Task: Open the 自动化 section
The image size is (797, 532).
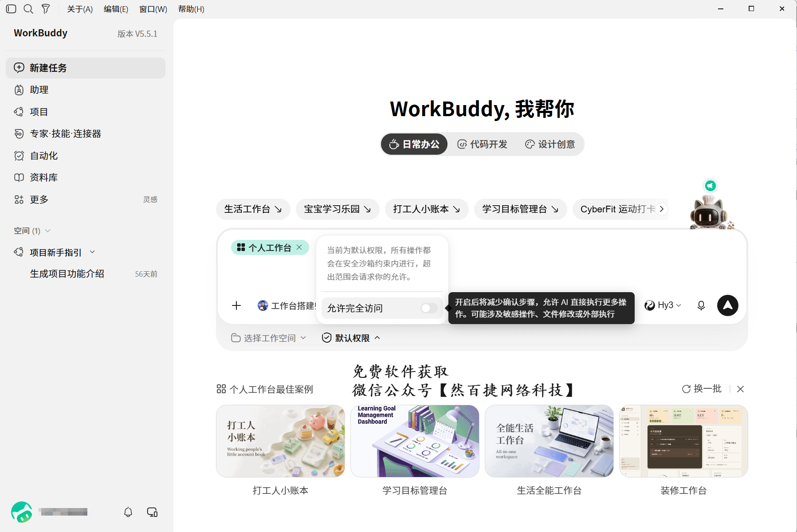Action: pyautogui.click(x=86, y=156)
